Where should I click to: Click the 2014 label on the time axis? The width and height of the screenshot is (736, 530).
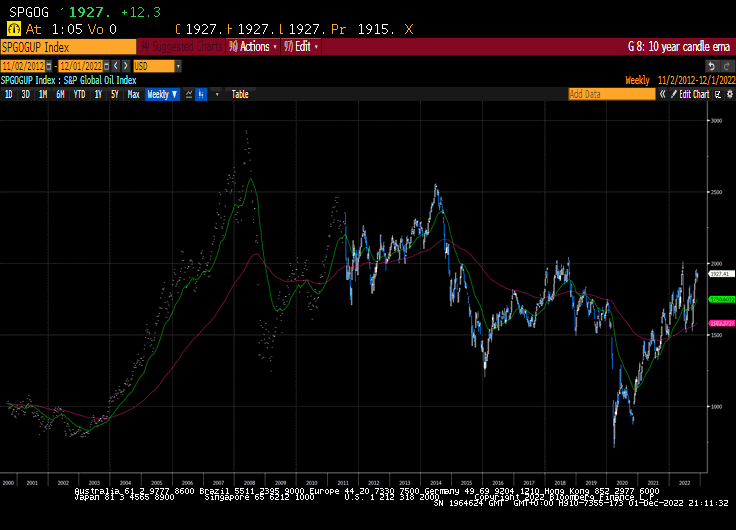(436, 483)
